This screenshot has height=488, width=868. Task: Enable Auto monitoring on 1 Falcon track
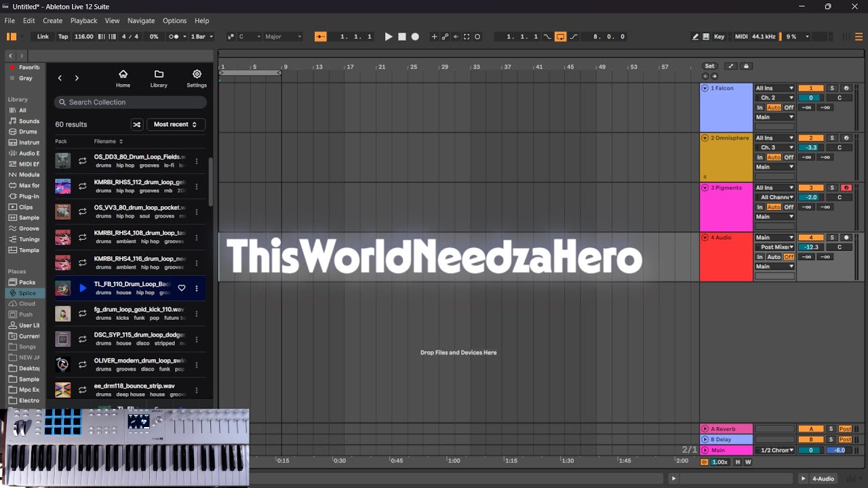pos(774,108)
